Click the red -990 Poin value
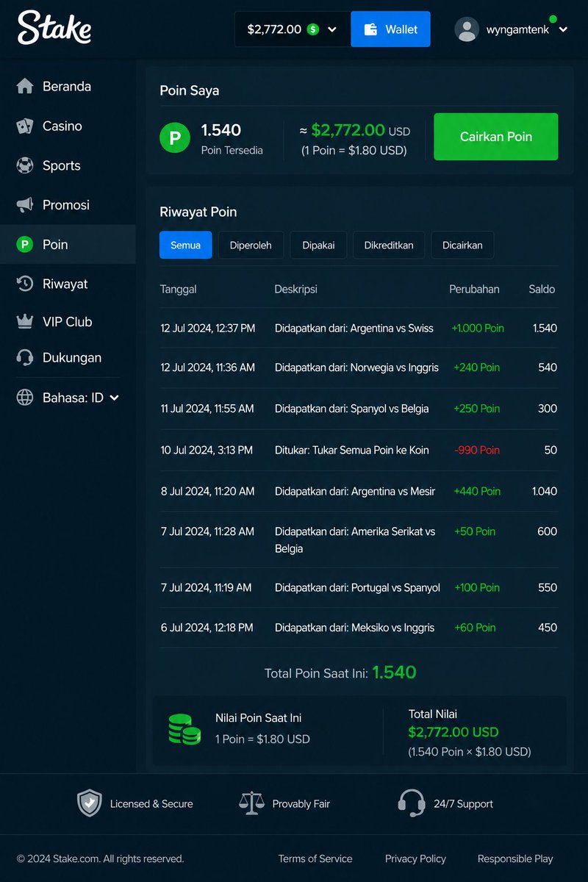 [476, 450]
